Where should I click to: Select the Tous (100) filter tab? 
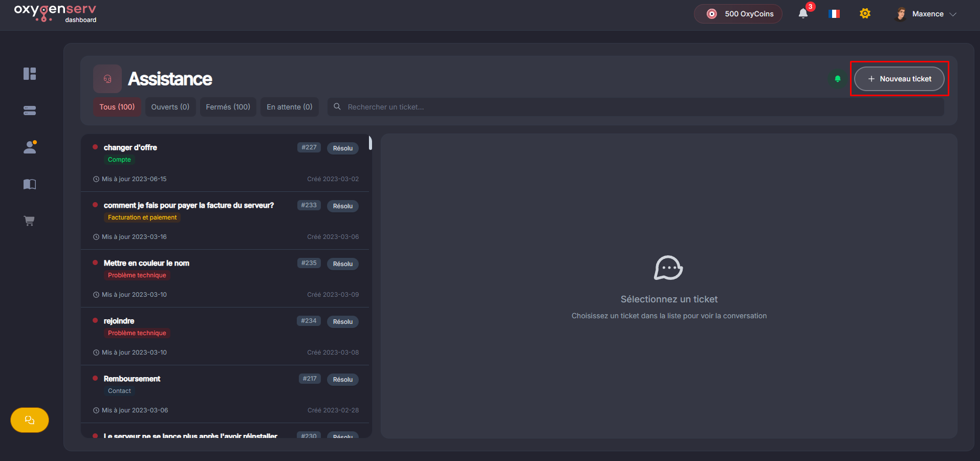coord(117,107)
